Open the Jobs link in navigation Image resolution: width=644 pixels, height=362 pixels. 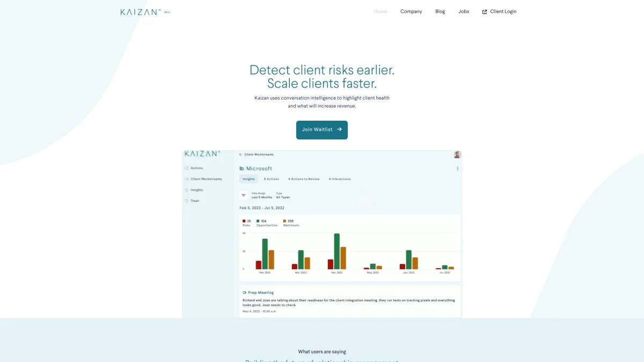pos(464,12)
